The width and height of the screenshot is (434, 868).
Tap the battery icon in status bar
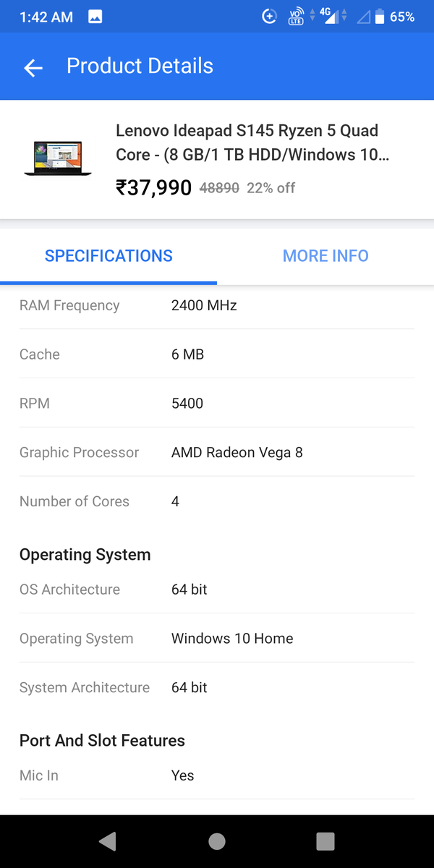tap(379, 17)
